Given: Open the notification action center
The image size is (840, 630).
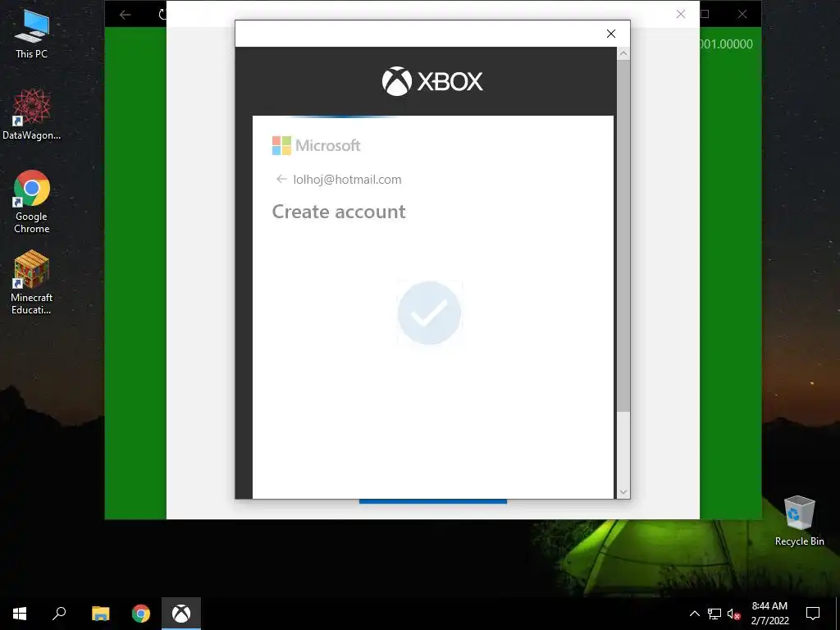Looking at the screenshot, I should point(813,614).
